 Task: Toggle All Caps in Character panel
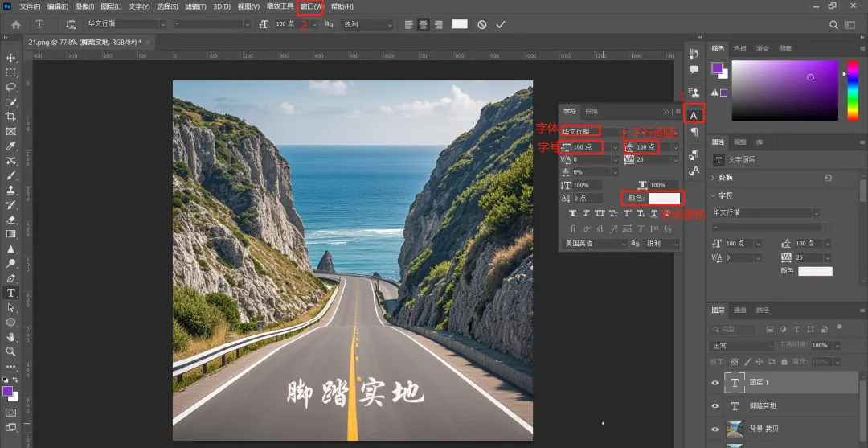(600, 213)
